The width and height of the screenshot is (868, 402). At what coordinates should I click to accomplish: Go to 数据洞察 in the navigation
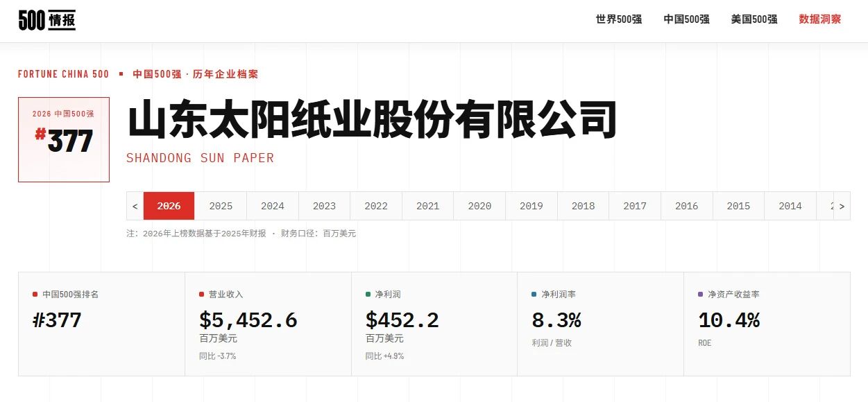820,19
